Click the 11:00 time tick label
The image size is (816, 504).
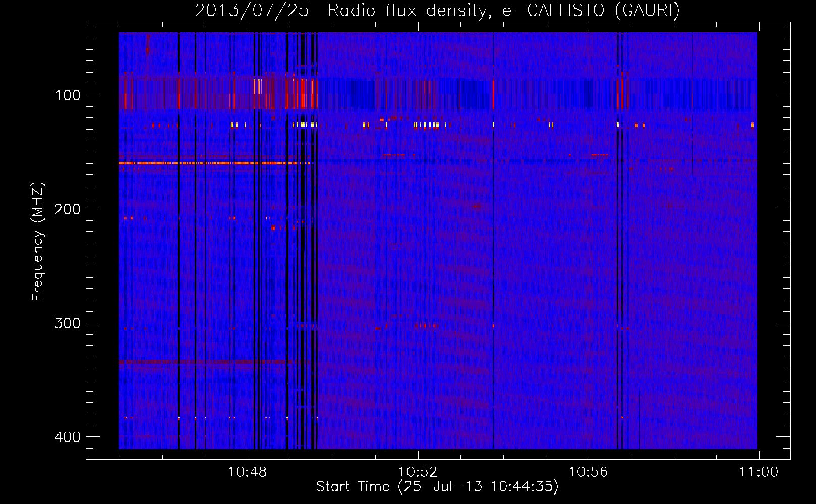(x=759, y=472)
